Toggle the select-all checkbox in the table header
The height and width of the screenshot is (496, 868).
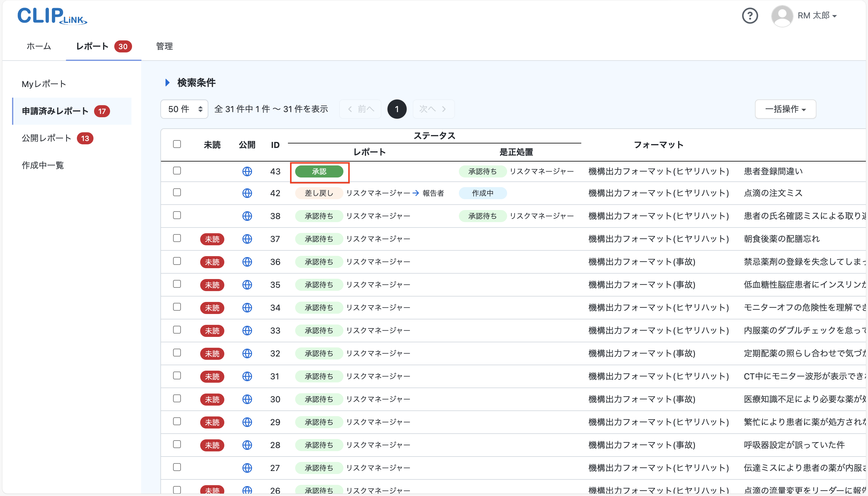pos(177,144)
